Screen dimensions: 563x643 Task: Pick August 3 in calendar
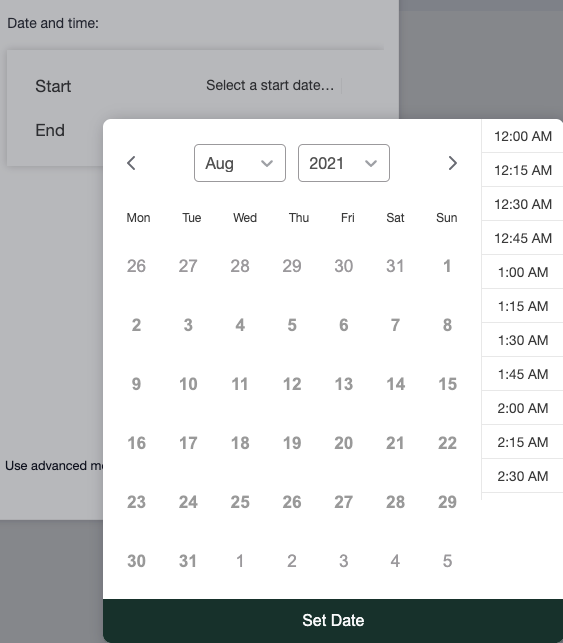[x=188, y=325]
